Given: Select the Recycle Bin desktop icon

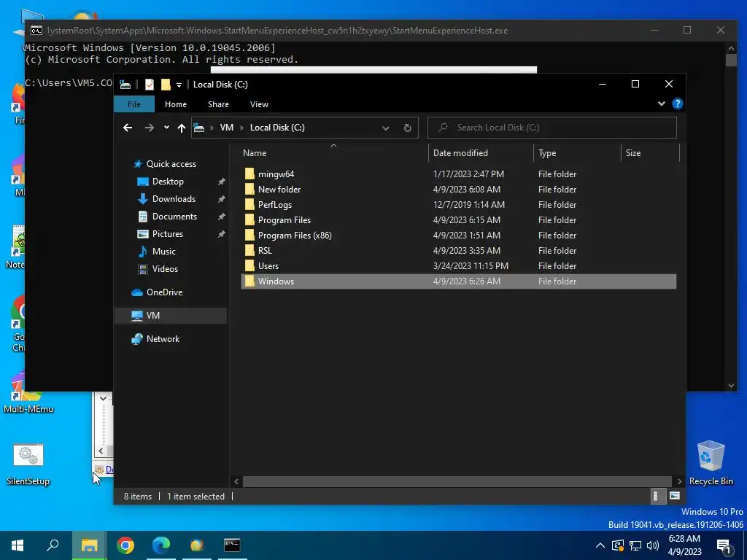Looking at the screenshot, I should 711,463.
